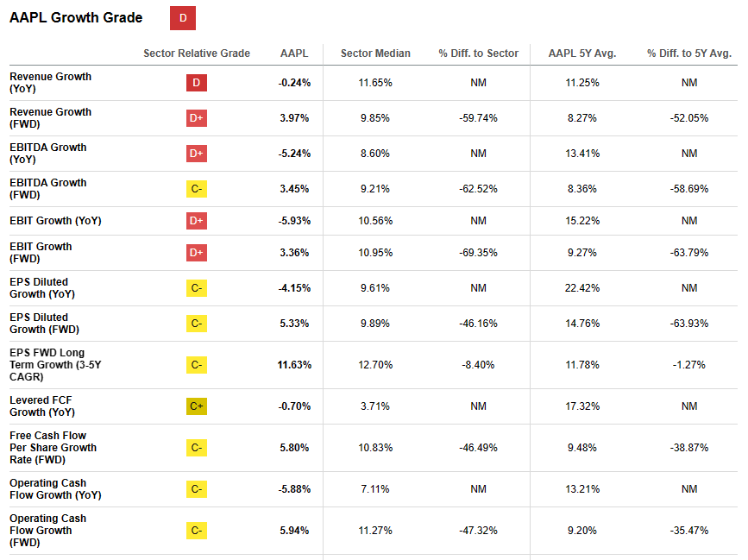The image size is (748, 560).
Task: Open the Revenue Growth (YoY) metric link
Action: tap(50, 83)
